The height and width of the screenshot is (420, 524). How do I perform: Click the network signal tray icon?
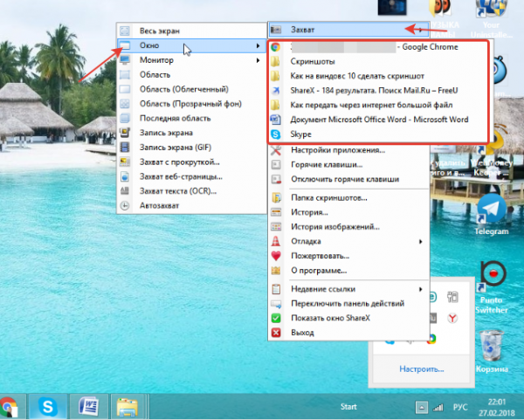pyautogui.click(x=438, y=407)
